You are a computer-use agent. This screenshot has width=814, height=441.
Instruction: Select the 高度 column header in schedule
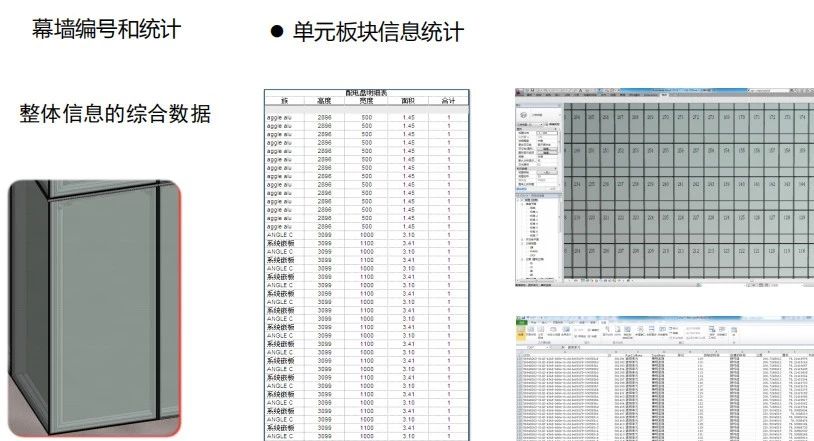coord(324,101)
